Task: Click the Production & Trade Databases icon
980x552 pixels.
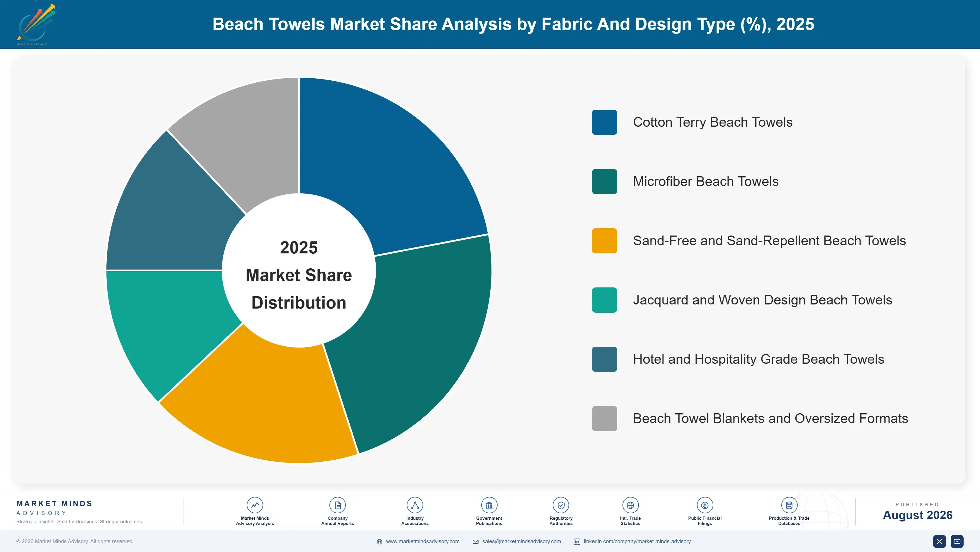Action: [x=789, y=505]
